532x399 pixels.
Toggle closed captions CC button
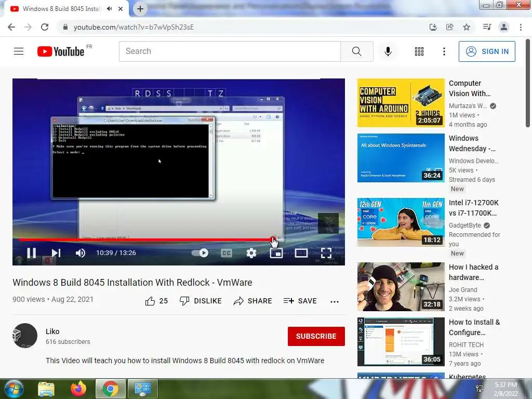tap(227, 253)
